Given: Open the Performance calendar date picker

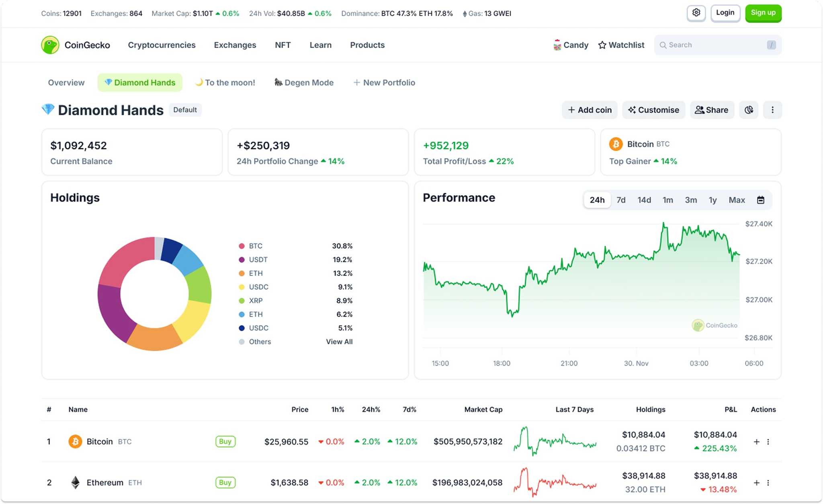Looking at the screenshot, I should pos(760,200).
